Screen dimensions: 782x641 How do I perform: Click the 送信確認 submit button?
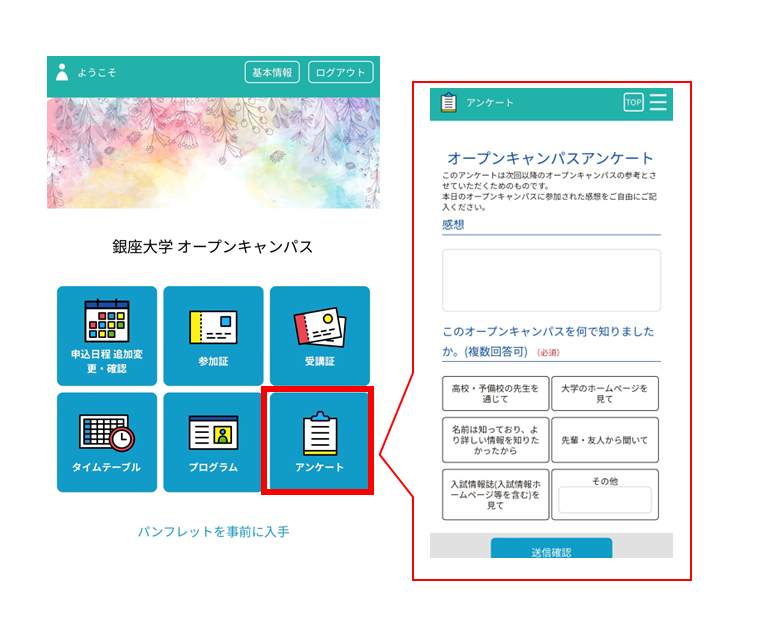pyautogui.click(x=552, y=549)
